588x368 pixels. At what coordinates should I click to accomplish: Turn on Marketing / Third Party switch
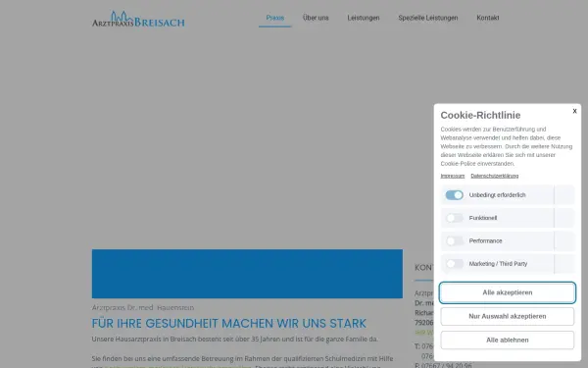click(454, 264)
